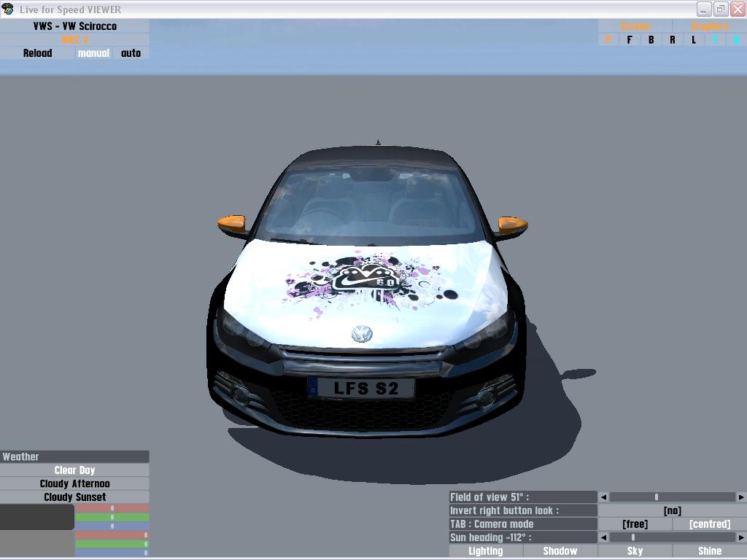The height and width of the screenshot is (560, 747).
Task: Decrease field of view with left arrow
Action: coord(603,497)
